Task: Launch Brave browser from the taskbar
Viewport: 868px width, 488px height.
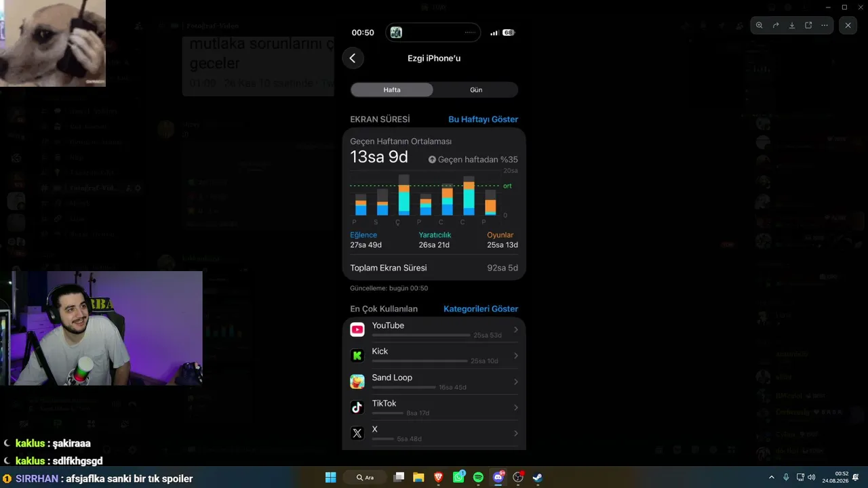Action: pos(439,477)
